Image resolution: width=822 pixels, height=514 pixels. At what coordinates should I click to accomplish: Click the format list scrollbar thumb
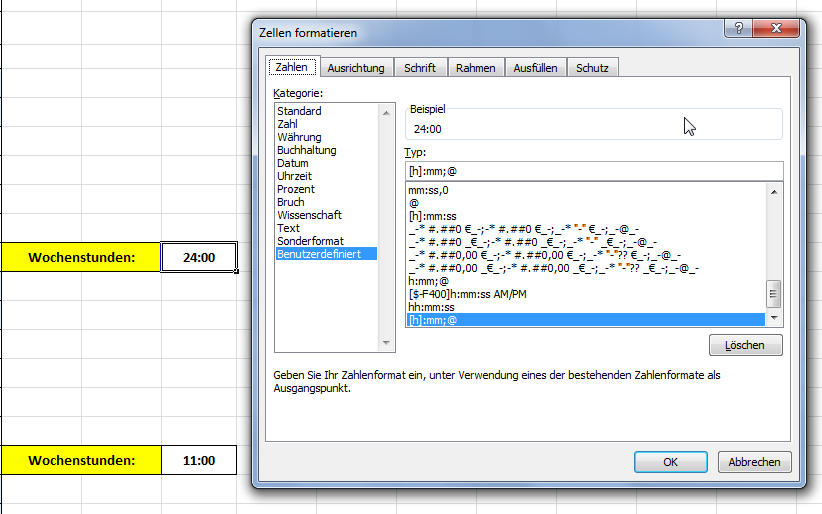click(x=774, y=294)
